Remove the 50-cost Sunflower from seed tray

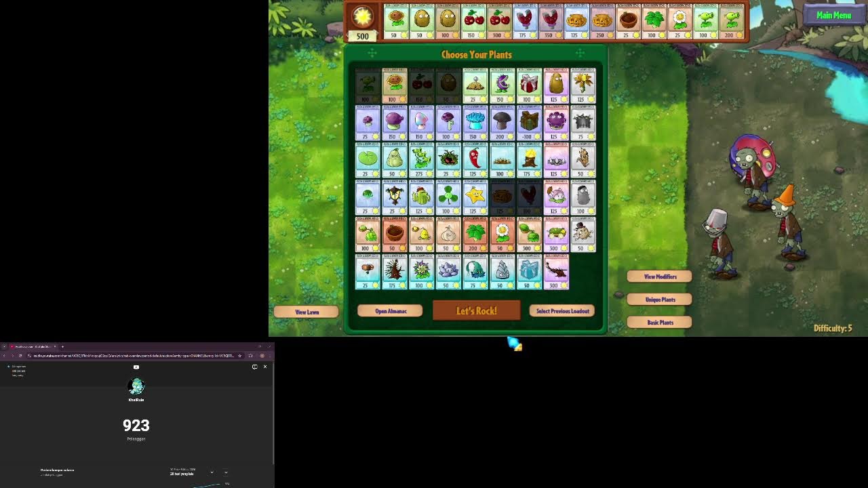[395, 22]
